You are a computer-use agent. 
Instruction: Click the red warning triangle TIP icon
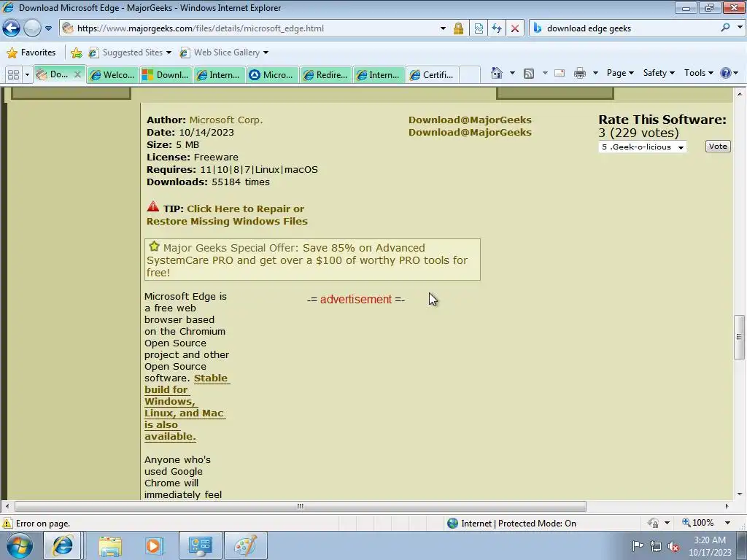coord(153,206)
